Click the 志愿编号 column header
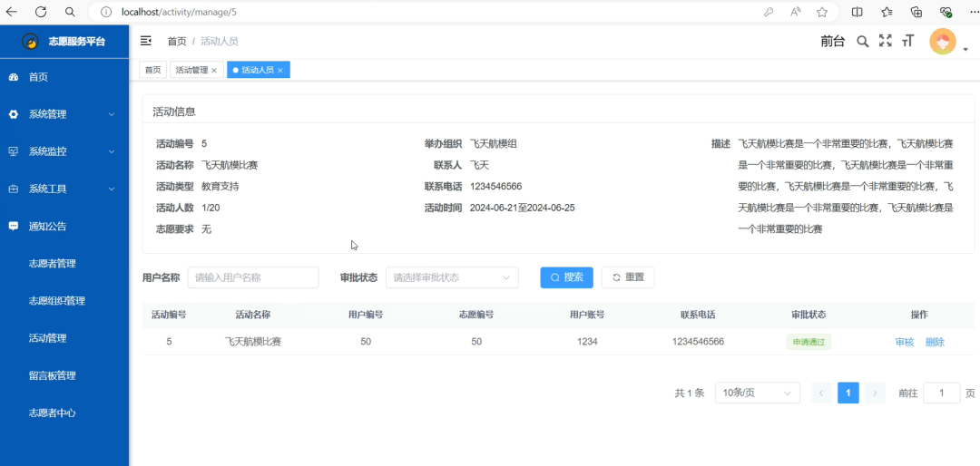The image size is (980, 466). 476,315
